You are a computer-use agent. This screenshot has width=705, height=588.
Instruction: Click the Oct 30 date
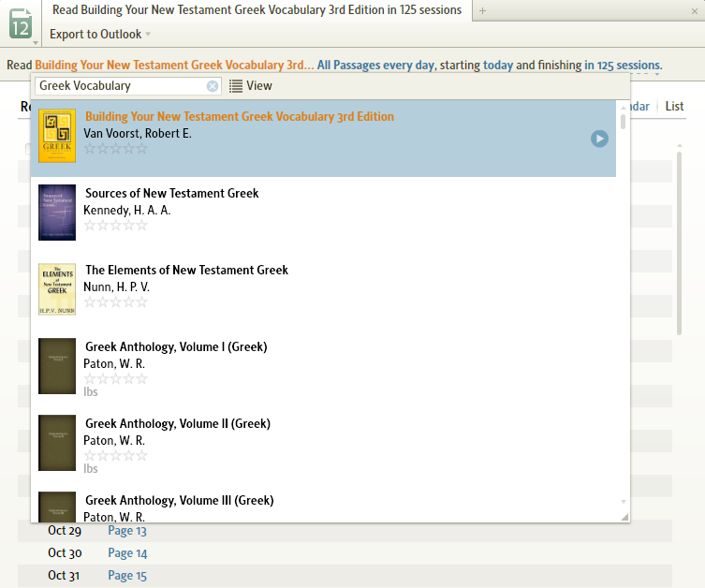point(65,553)
